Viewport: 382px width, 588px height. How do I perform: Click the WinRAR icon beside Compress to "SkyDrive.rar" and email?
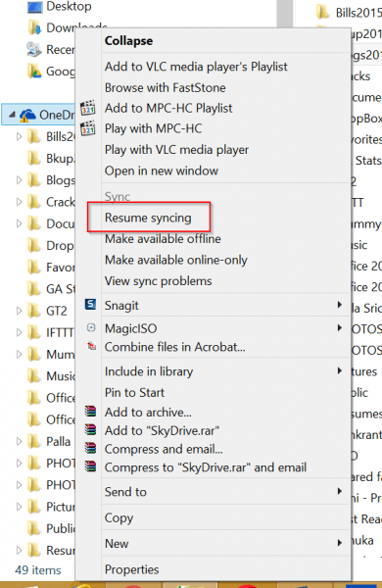click(90, 466)
